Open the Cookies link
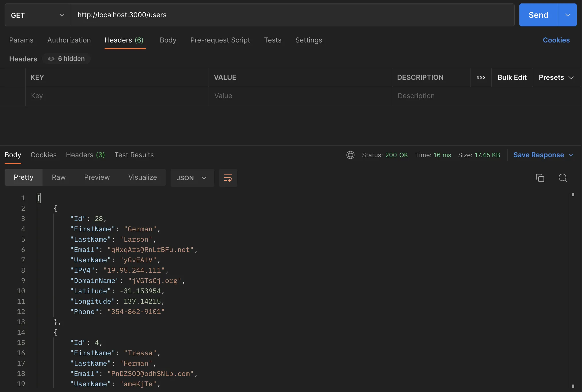Screen dimensions: 582x392 click(556, 40)
